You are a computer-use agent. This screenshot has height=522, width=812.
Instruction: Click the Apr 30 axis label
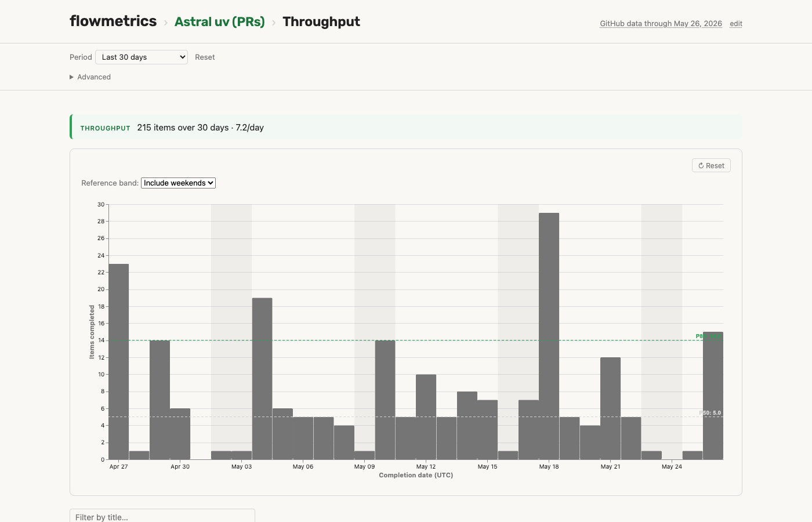click(x=180, y=466)
